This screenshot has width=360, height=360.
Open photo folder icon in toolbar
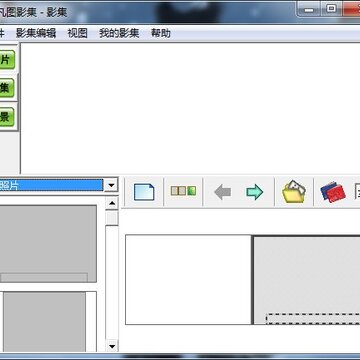tap(294, 192)
